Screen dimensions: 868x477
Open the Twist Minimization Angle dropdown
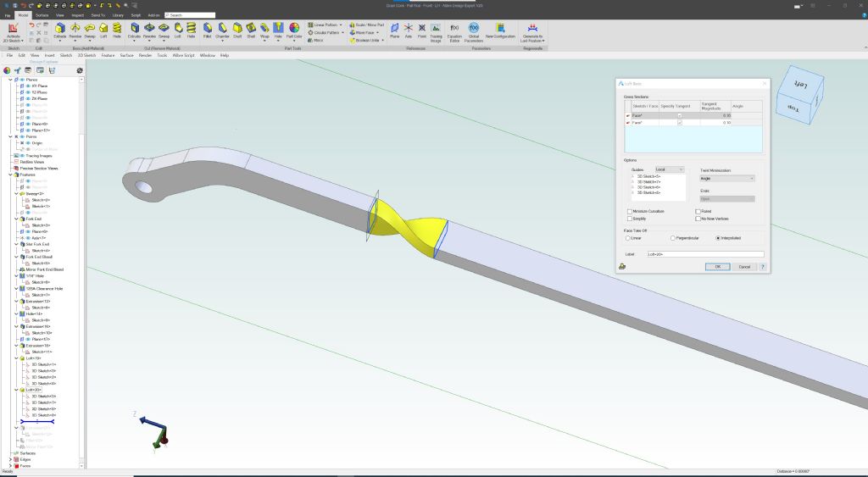727,179
